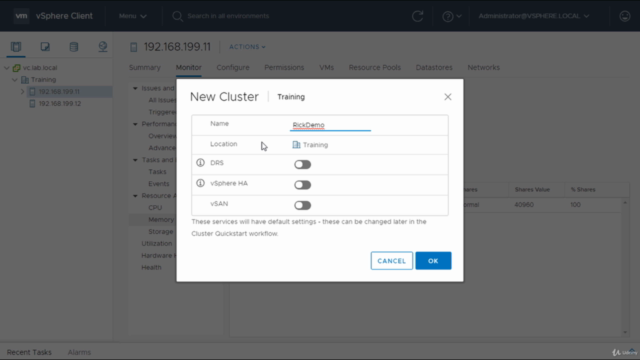Toggle the DRS switch on
Image resolution: width=640 pixels, height=360 pixels.
(x=302, y=164)
